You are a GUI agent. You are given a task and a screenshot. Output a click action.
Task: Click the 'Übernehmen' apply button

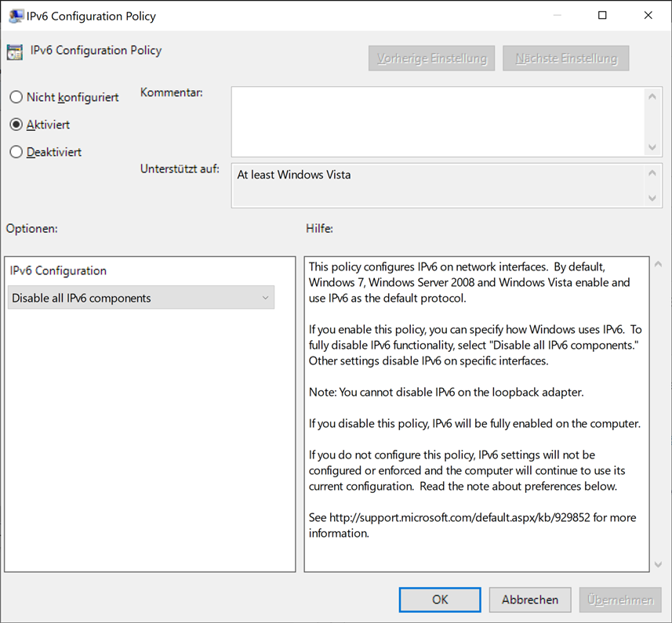(x=620, y=599)
